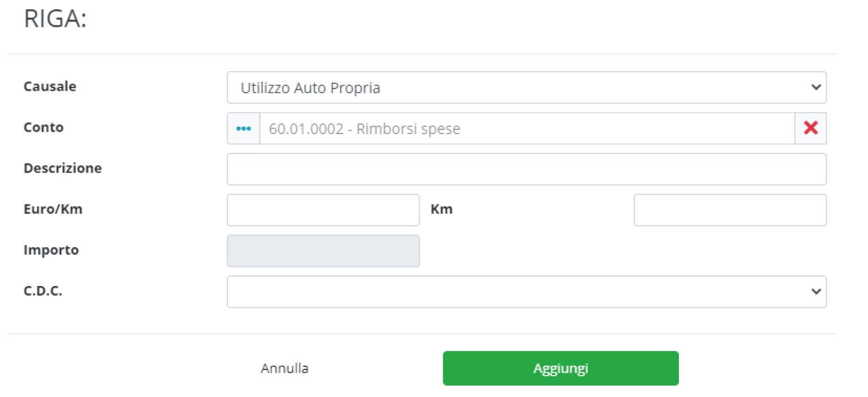Click the C.D.C. label
Image resolution: width=868 pixels, height=397 pixels.
[x=43, y=291]
